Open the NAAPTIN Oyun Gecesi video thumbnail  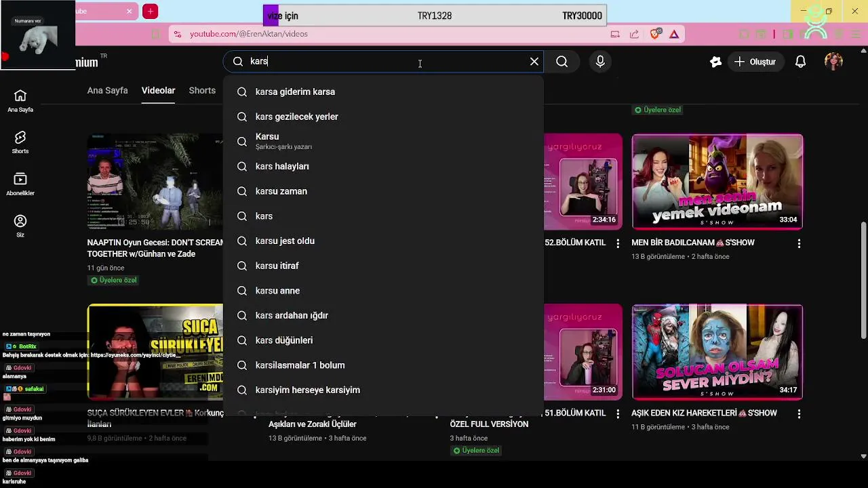coord(155,182)
